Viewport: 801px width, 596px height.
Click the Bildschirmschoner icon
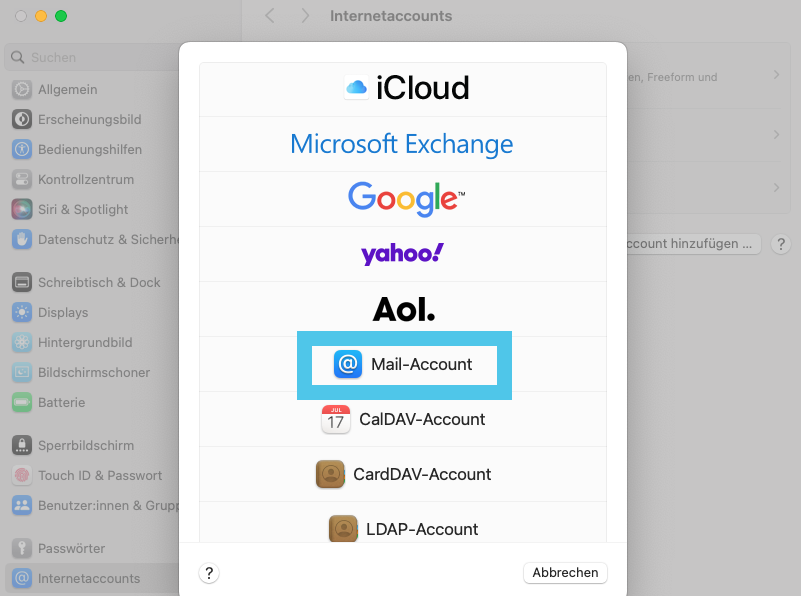pyautogui.click(x=22, y=372)
